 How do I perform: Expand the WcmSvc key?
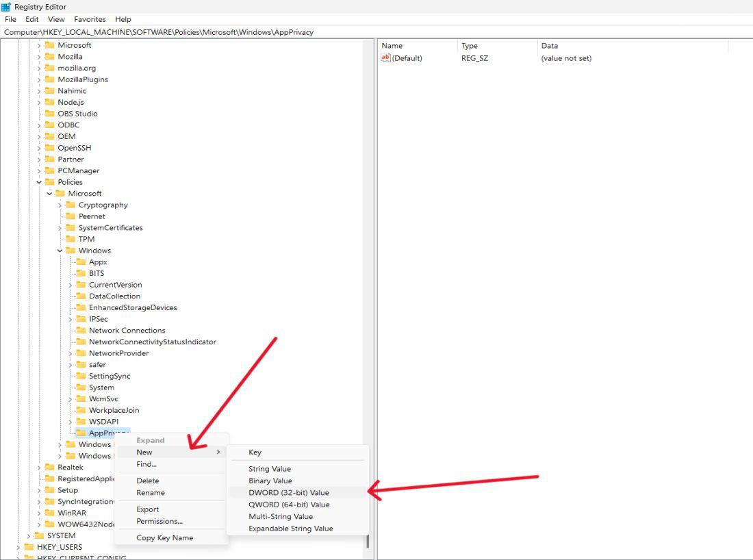[x=70, y=399]
